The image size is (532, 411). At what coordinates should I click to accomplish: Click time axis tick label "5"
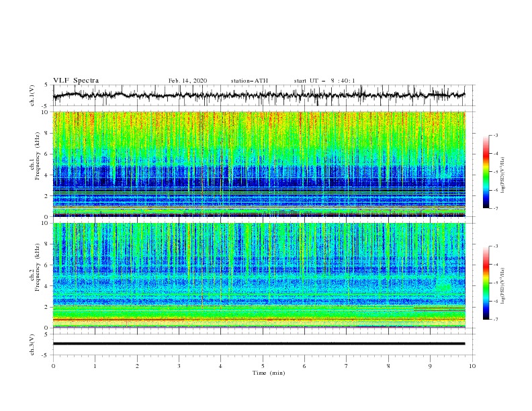coord(263,366)
